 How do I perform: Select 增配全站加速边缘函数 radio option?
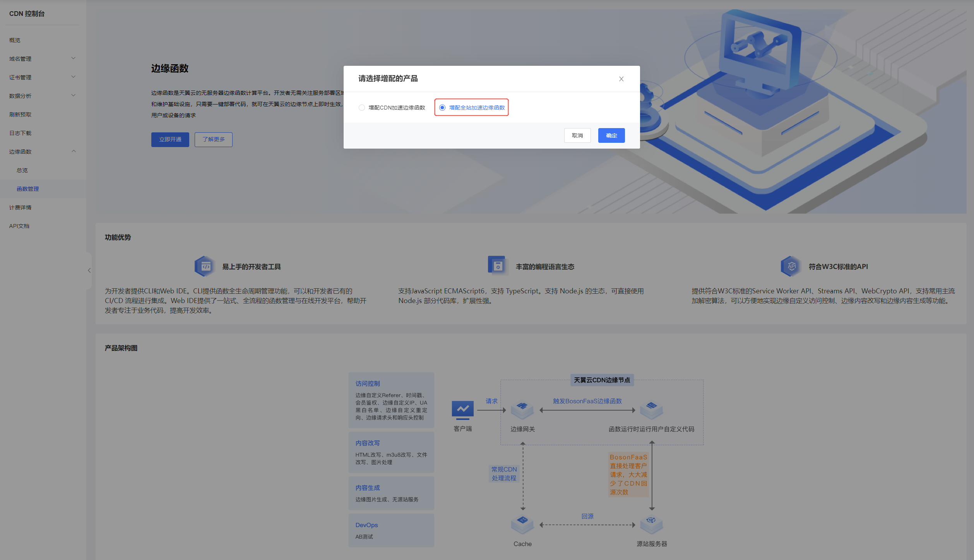click(472, 108)
